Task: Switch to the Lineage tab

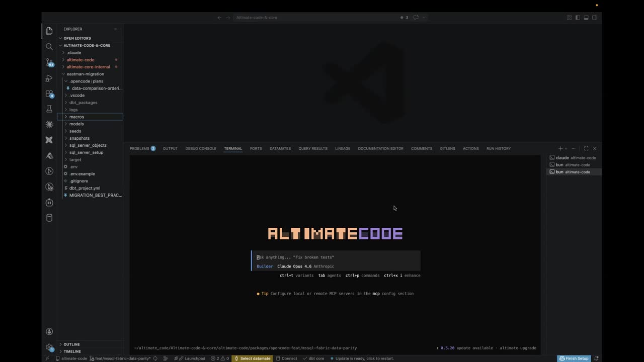Action: (x=343, y=148)
